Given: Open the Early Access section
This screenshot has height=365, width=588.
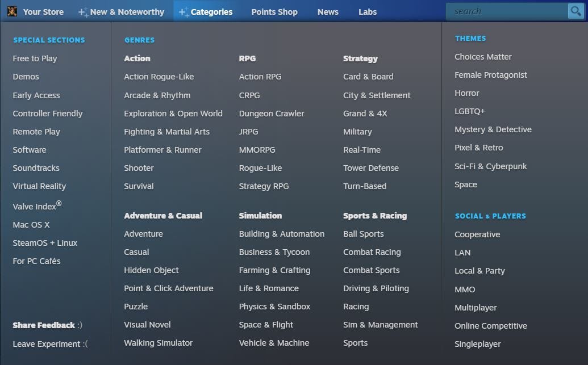Looking at the screenshot, I should click(36, 95).
